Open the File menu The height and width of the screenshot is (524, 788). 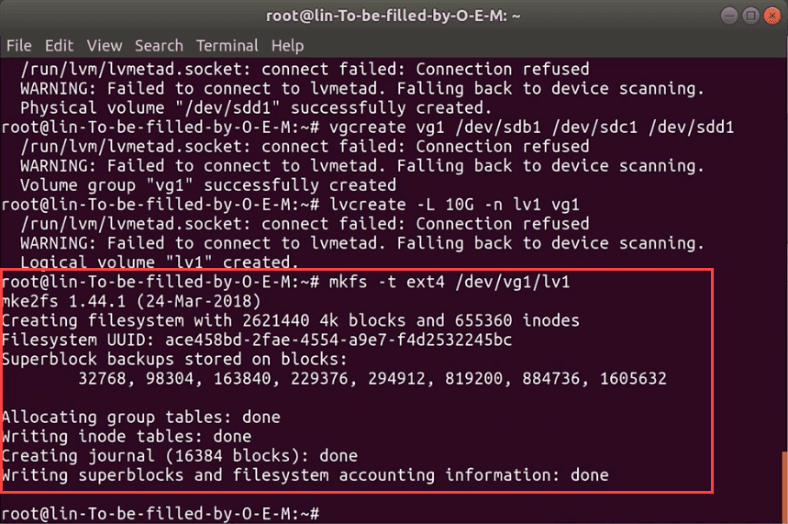click(x=19, y=46)
